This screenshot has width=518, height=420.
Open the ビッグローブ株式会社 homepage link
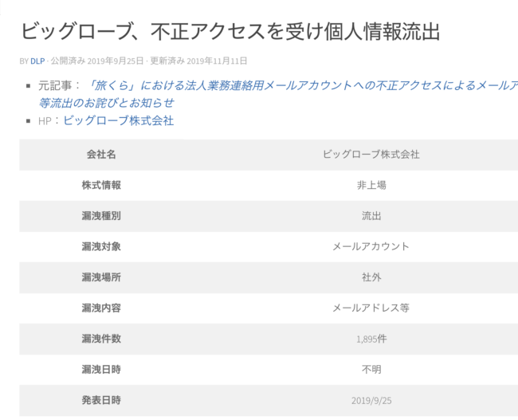(x=118, y=120)
